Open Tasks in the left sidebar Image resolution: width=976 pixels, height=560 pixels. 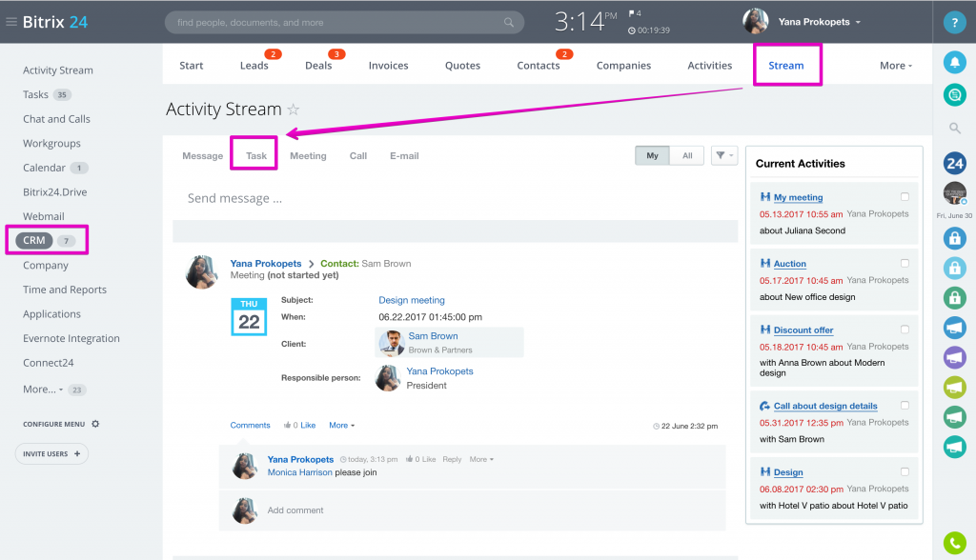(35, 94)
